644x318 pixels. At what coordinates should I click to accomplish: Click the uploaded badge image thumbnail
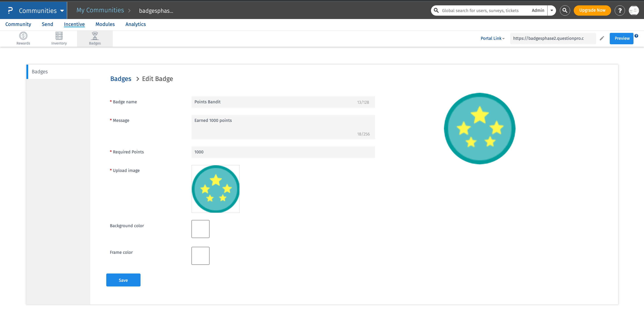(215, 189)
